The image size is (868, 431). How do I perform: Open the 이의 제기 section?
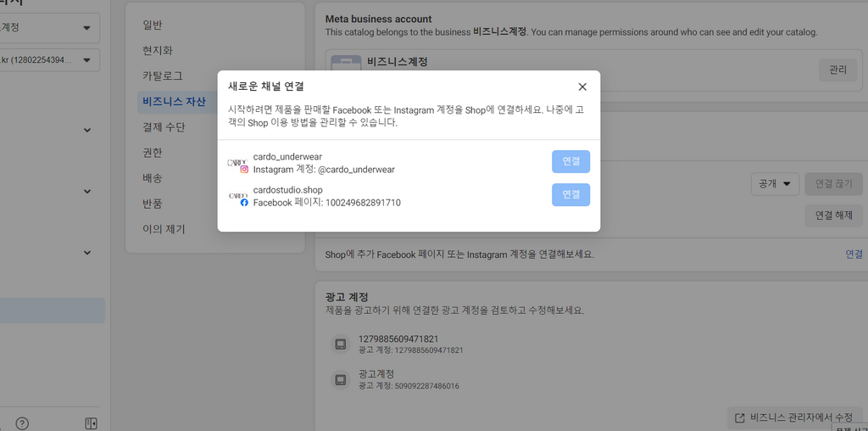(164, 229)
